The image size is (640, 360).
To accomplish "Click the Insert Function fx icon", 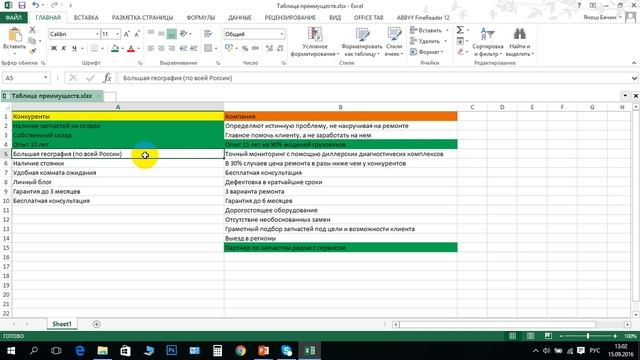I will point(107,78).
